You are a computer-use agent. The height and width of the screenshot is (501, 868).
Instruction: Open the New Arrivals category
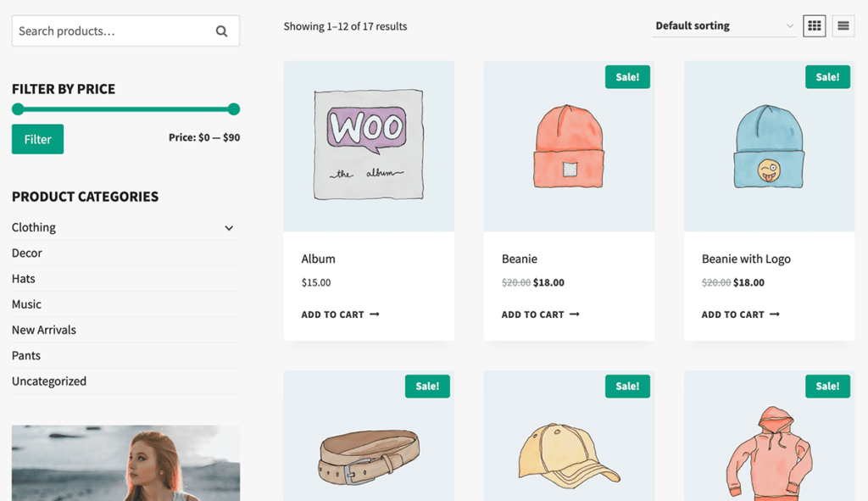pyautogui.click(x=44, y=330)
